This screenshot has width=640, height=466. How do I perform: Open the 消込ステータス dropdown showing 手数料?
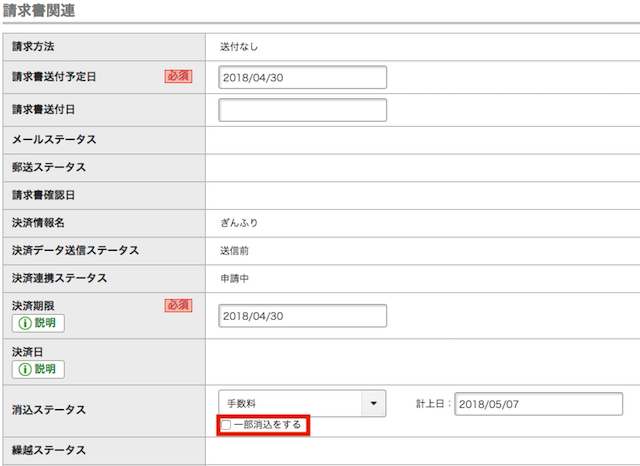pyautogui.click(x=290, y=403)
